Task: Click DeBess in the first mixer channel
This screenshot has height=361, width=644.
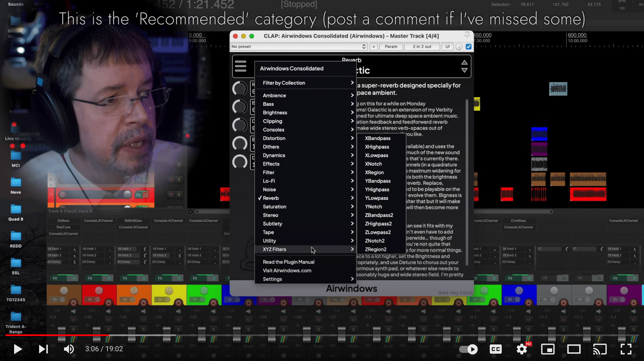Action: 63,220
